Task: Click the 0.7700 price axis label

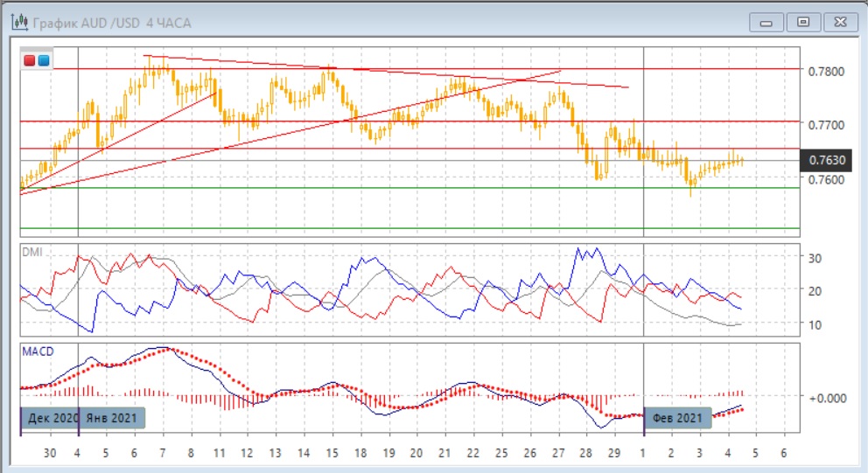Action: coord(828,125)
